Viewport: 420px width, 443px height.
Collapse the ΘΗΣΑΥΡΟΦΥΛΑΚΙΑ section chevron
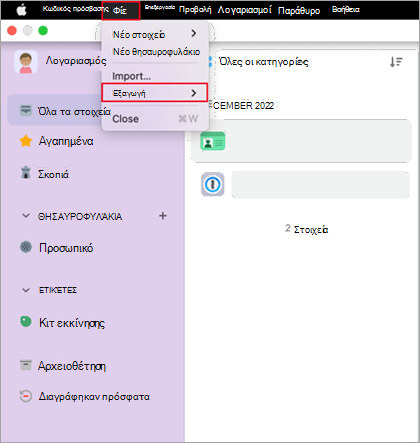(26, 216)
